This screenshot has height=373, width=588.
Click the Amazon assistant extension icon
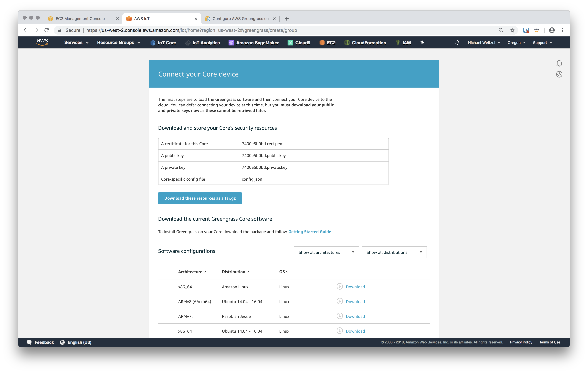click(536, 30)
